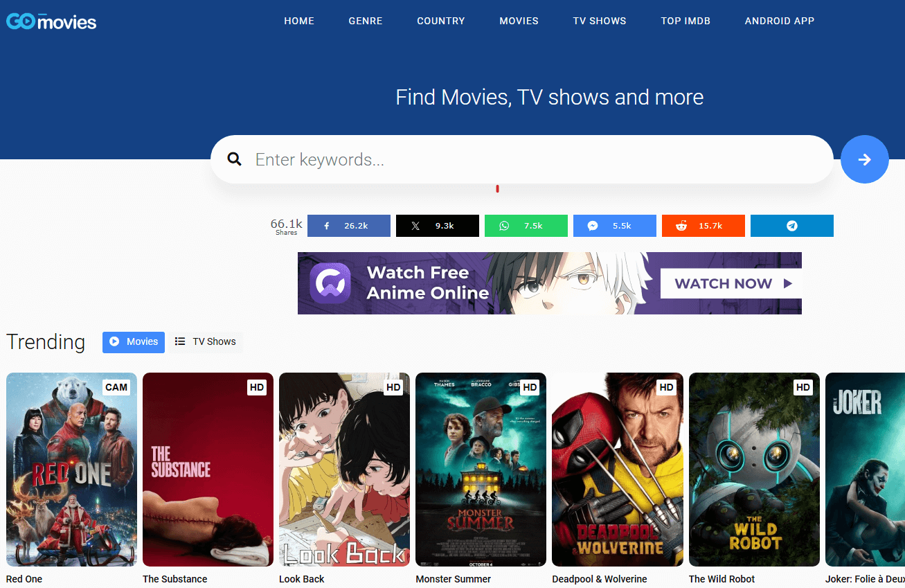905x588 pixels.
Task: Click the blue arrow search submit button
Action: coord(864,159)
